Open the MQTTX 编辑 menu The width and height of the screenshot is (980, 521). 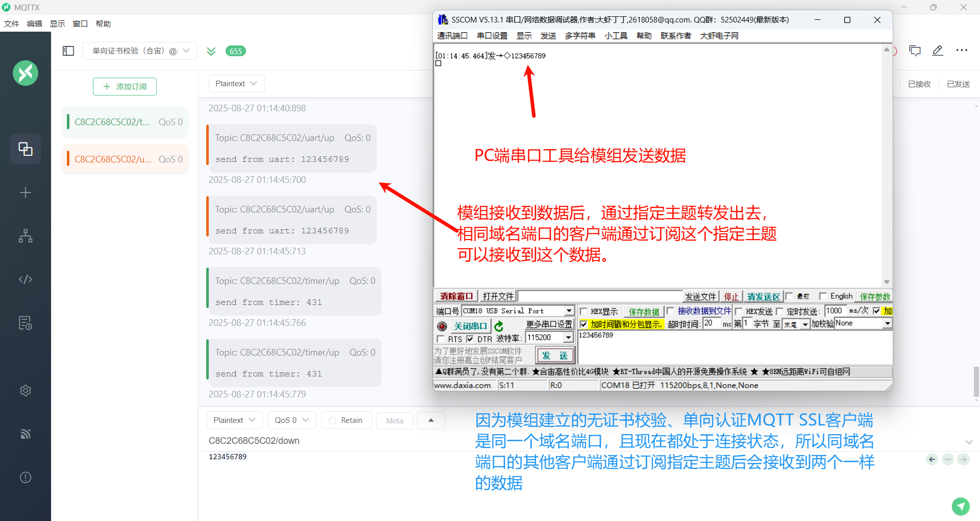[x=34, y=24]
